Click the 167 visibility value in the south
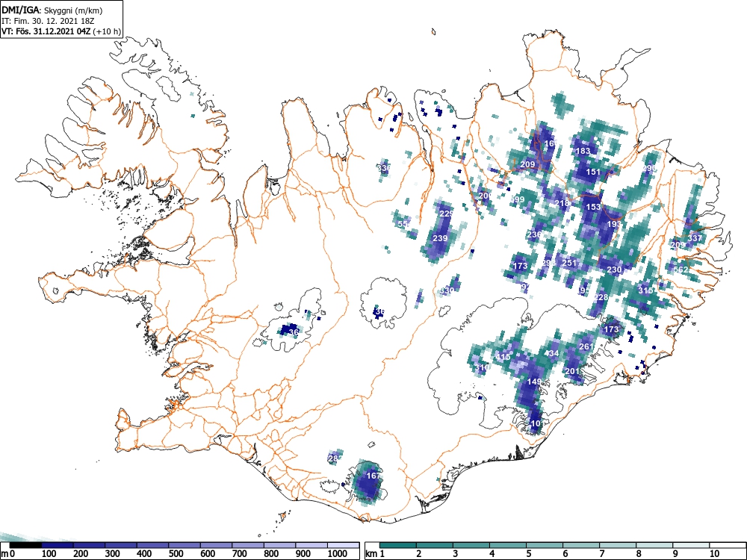Image resolution: width=747 pixels, height=560 pixels. tap(373, 475)
